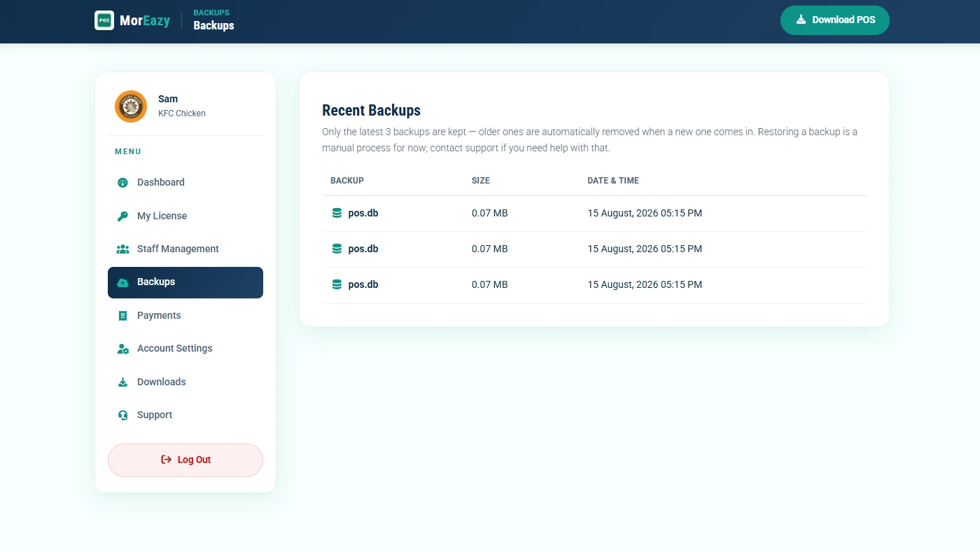Click the Account Settings user-gear icon
This screenshot has width=980, height=552.
coord(122,349)
